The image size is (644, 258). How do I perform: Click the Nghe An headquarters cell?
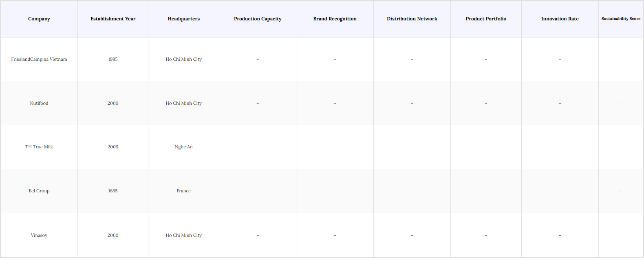point(183,147)
